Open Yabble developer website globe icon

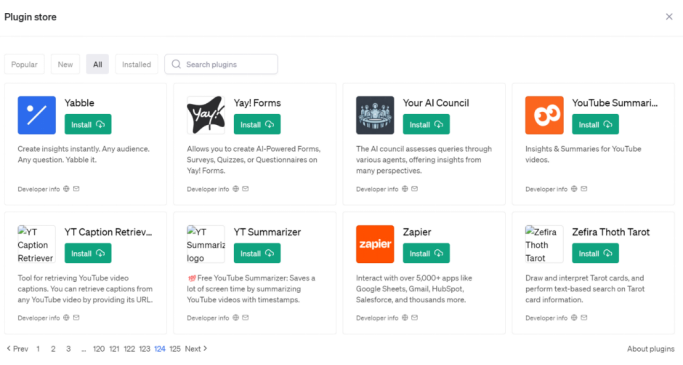coord(66,189)
